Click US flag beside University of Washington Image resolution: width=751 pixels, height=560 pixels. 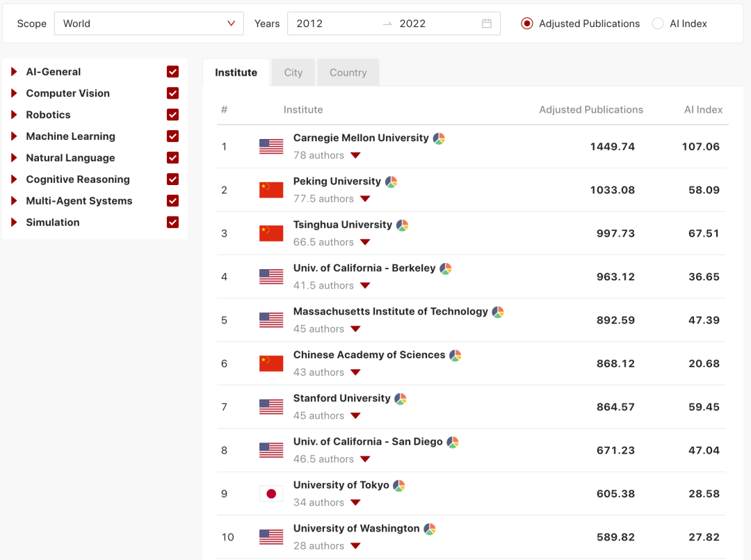[271, 537]
